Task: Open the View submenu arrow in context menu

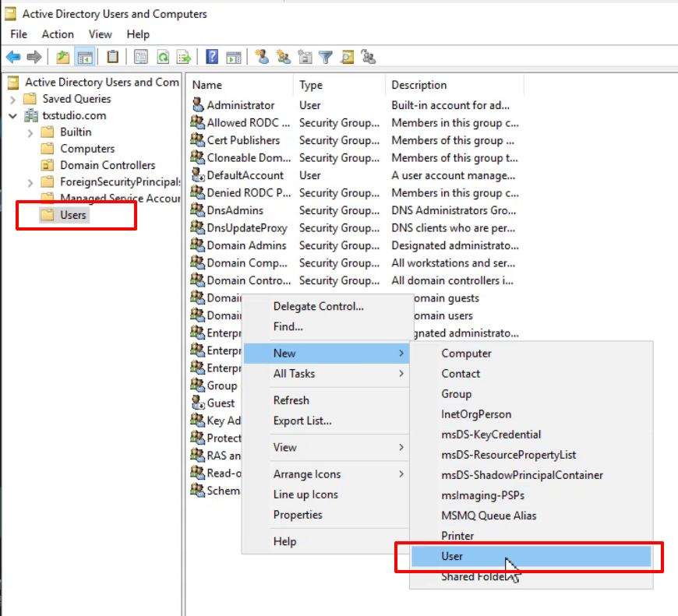Action: pos(401,447)
